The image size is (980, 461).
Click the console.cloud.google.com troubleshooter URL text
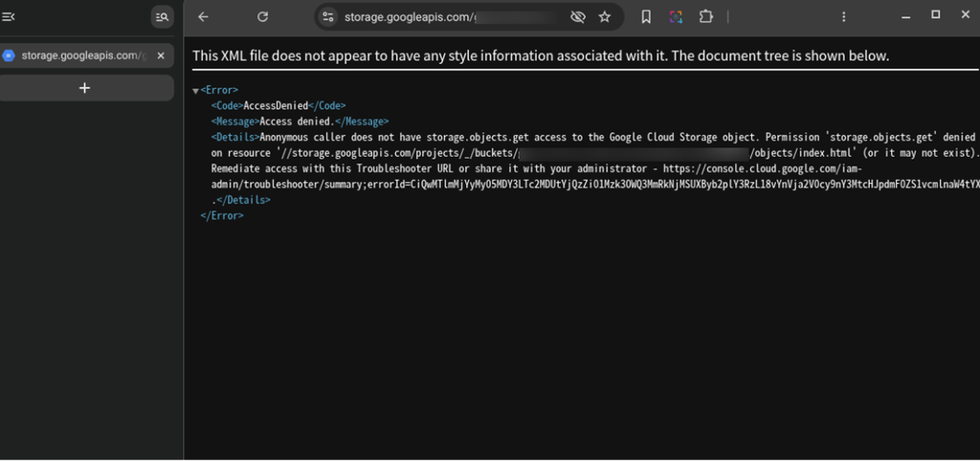[593, 176]
